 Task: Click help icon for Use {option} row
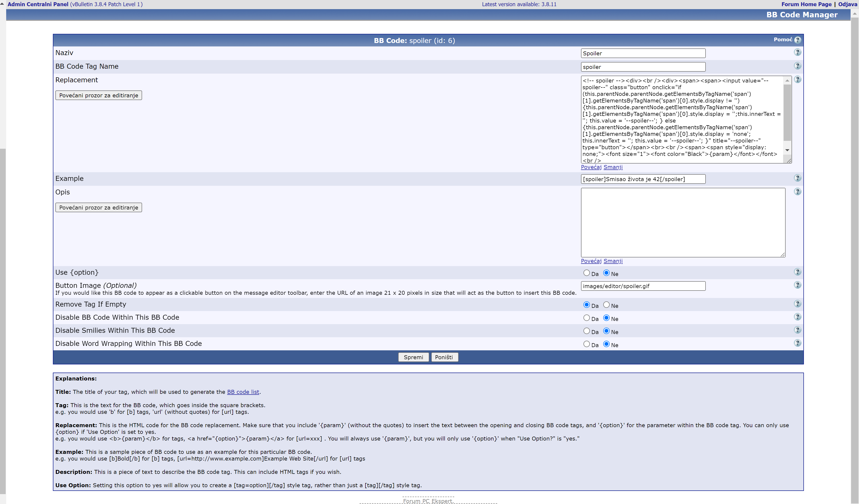(797, 272)
